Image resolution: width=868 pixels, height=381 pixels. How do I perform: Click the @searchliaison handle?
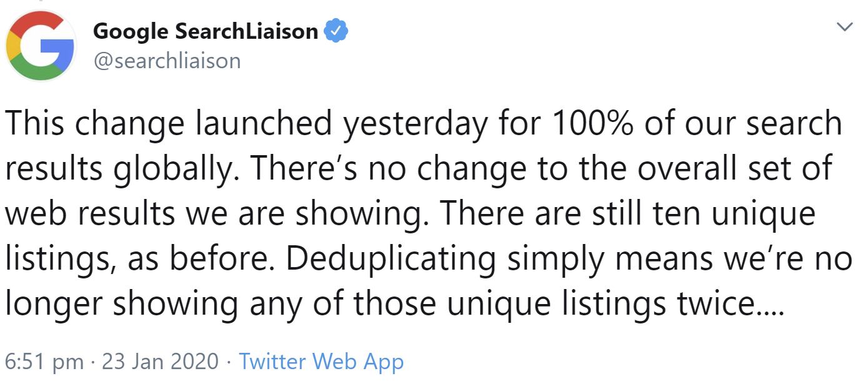[x=167, y=61]
